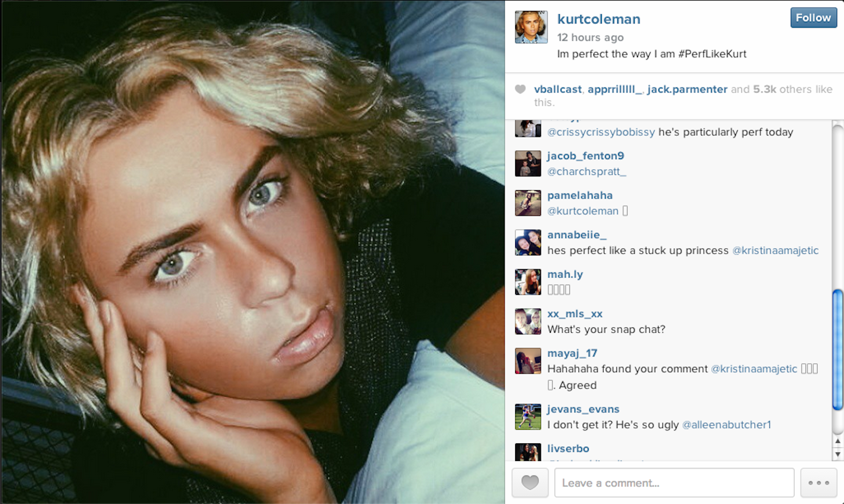
Task: Click the Follow button
Action: tap(813, 18)
